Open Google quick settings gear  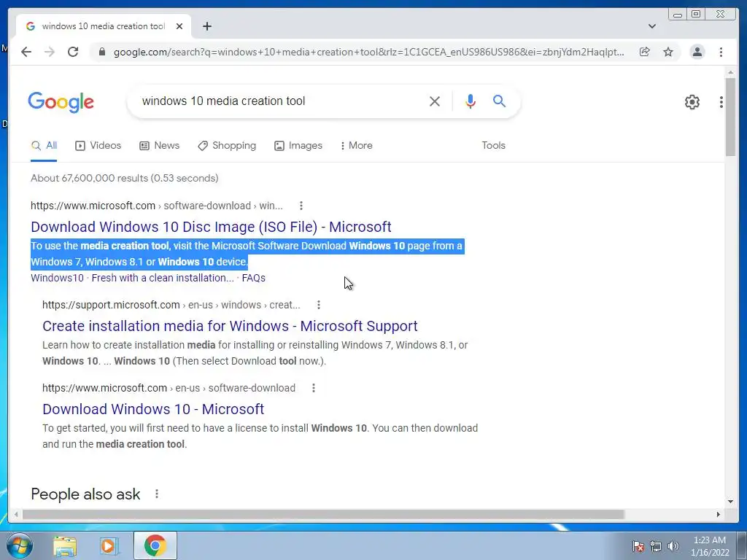coord(692,102)
